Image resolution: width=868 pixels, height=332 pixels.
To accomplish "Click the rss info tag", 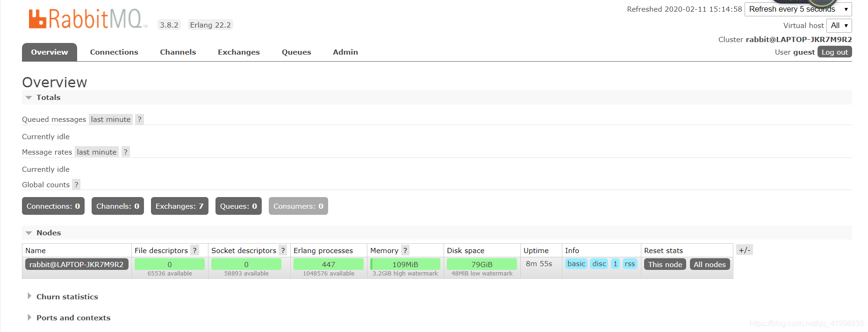I will point(630,263).
